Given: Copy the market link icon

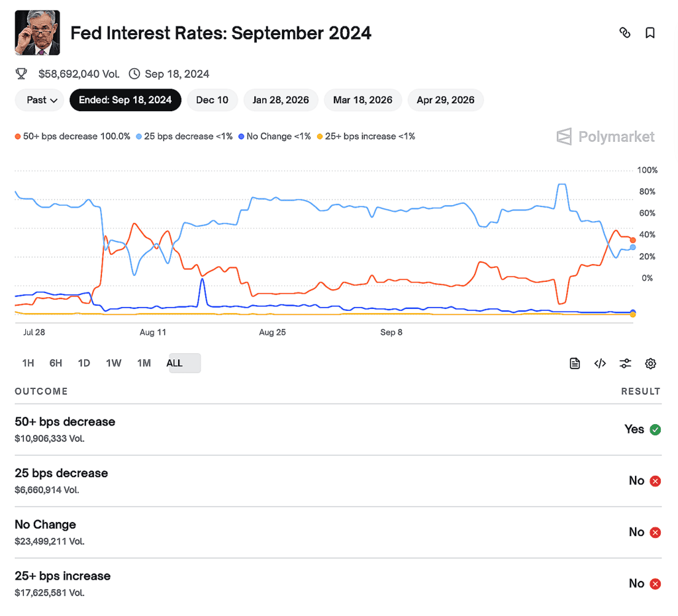Looking at the screenshot, I should click(x=625, y=32).
